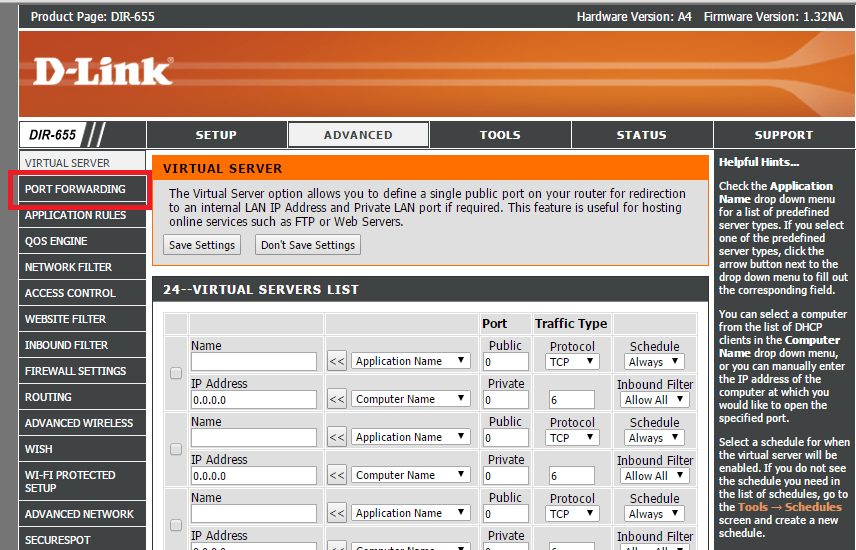This screenshot has width=856, height=550.
Task: Open the first row's Application Name dropdown
Action: 411,361
